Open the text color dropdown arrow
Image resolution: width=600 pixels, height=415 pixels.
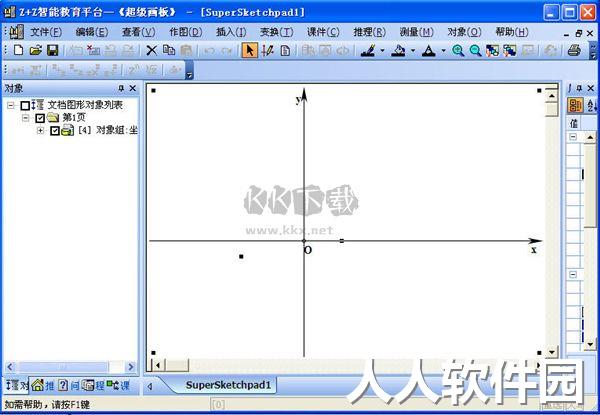coord(443,50)
